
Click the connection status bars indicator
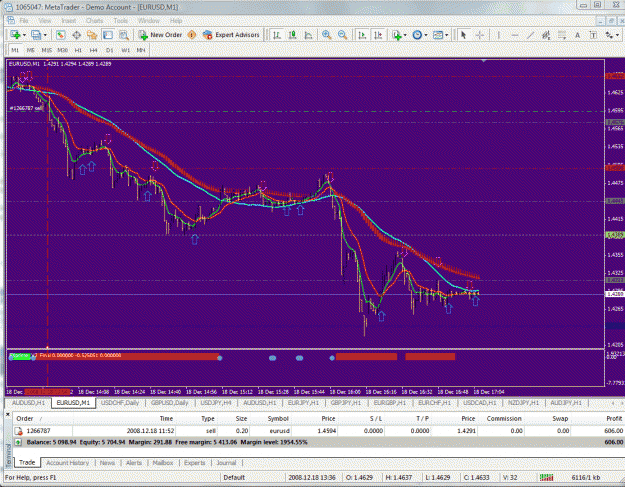pos(546,477)
